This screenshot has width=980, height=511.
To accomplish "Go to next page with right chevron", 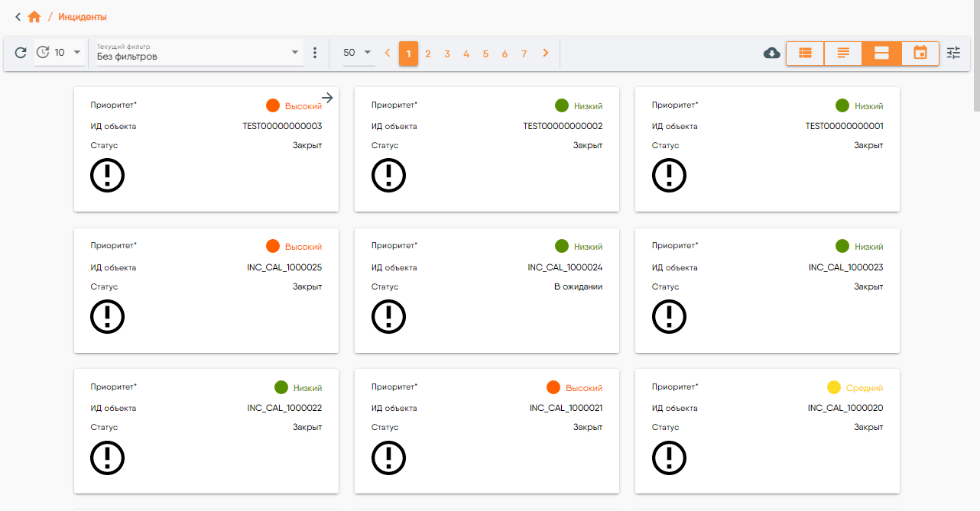I will [545, 53].
